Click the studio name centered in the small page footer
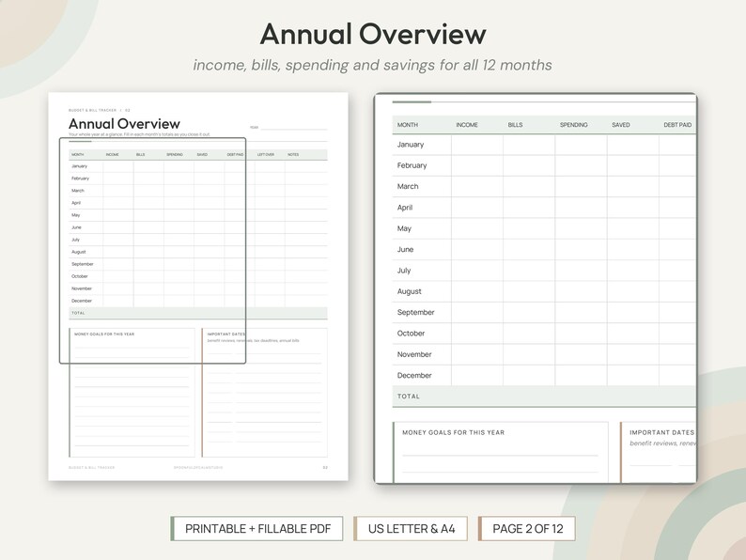746x560 pixels. click(198, 468)
